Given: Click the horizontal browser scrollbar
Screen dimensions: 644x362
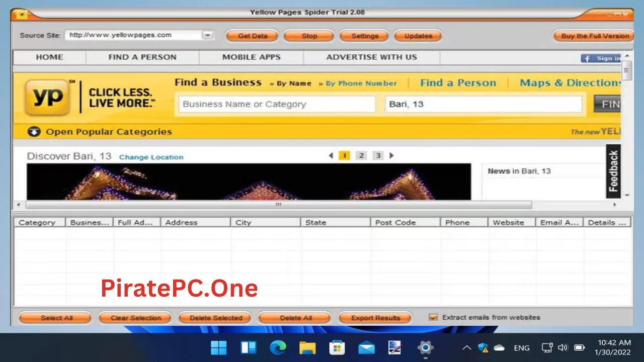Looking at the screenshot, I should pos(279,205).
